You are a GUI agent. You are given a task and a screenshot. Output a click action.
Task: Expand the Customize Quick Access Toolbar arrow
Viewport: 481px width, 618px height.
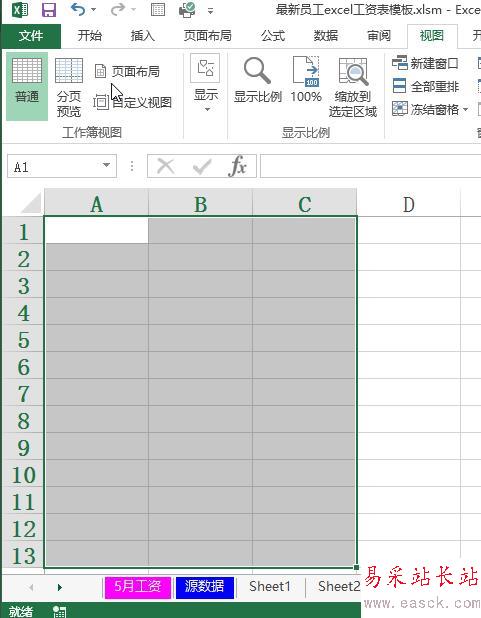(211, 11)
